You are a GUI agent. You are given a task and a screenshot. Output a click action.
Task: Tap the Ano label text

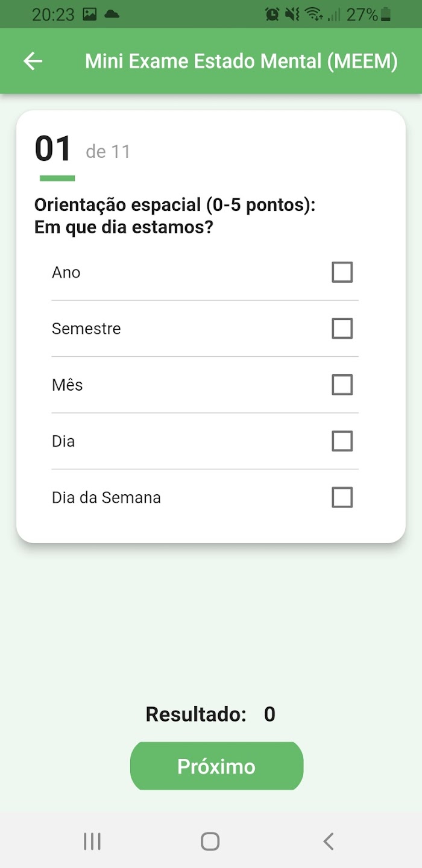[x=66, y=272]
